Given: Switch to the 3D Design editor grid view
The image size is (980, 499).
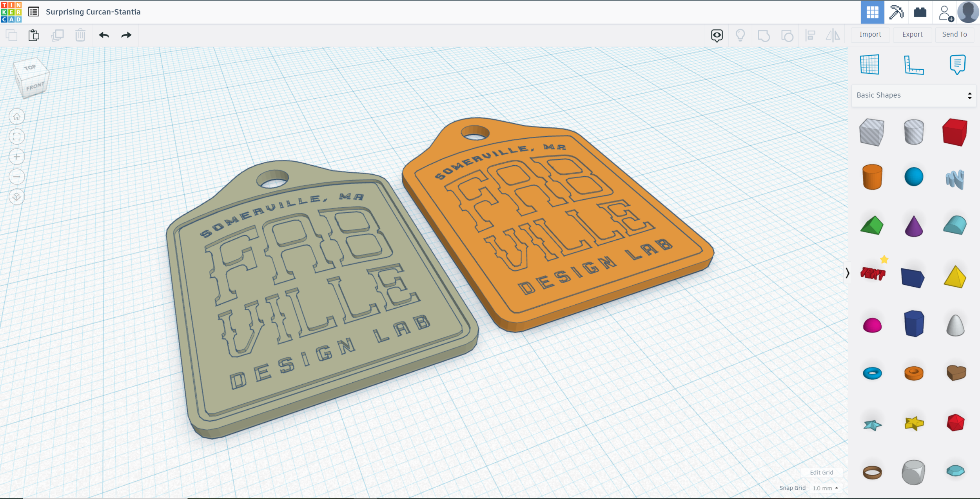Looking at the screenshot, I should (872, 12).
